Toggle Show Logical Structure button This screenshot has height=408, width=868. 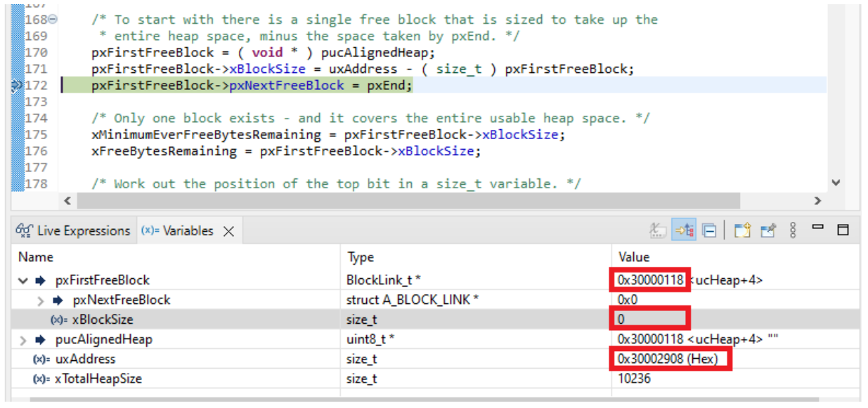point(683,230)
